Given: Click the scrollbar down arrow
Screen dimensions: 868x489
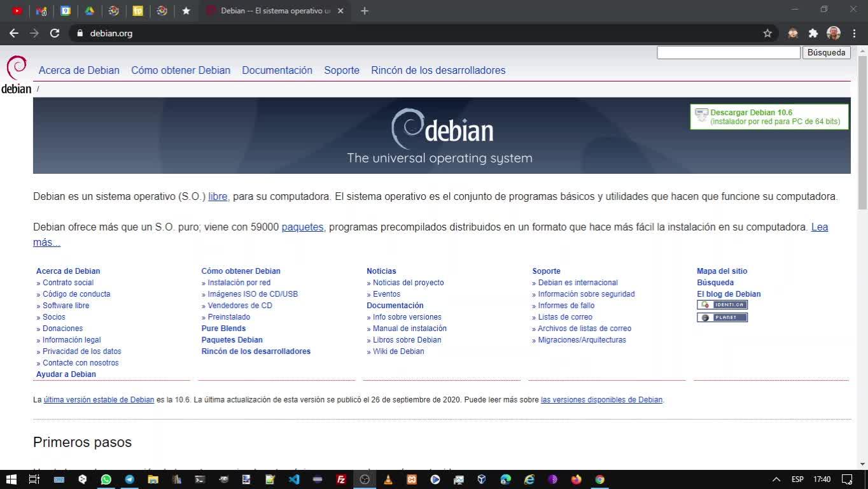Looking at the screenshot, I should click(863, 464).
